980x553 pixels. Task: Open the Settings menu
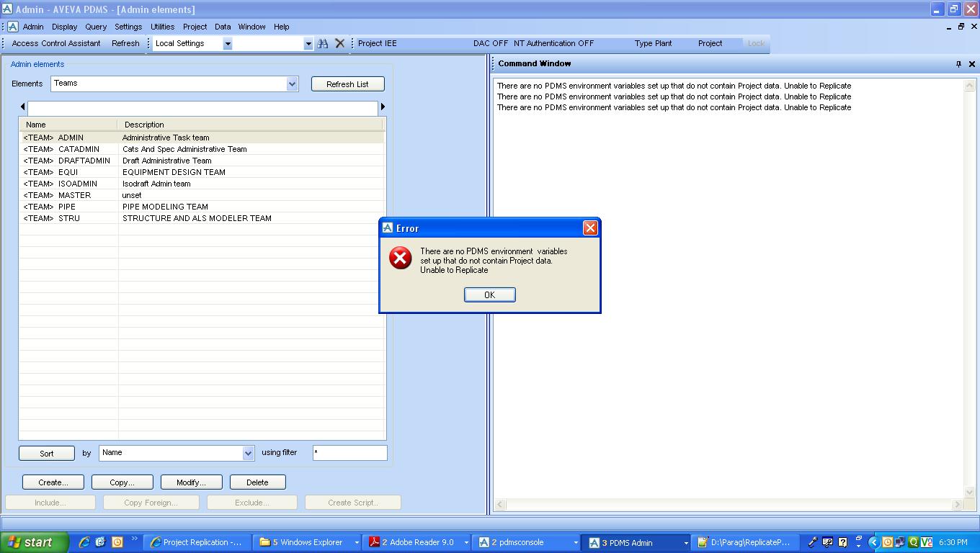[x=128, y=27]
